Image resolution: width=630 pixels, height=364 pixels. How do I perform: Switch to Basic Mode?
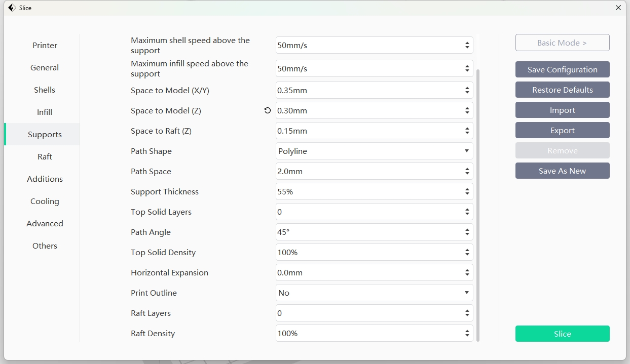pos(562,43)
